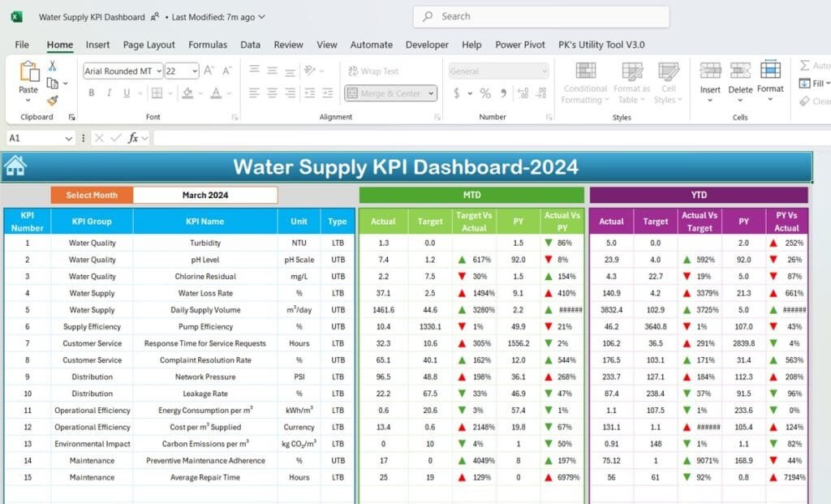Click the Increase Decimal icon
This screenshot has height=504, width=831.
coord(522,93)
